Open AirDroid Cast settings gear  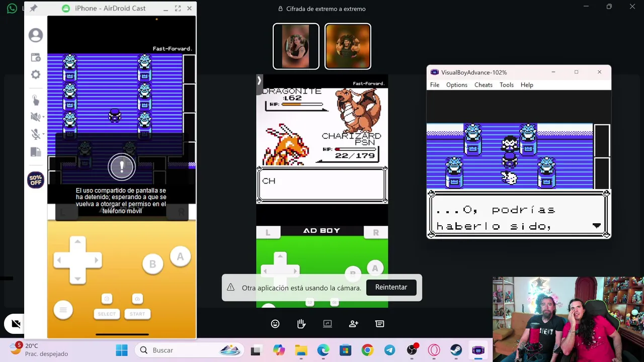click(36, 74)
